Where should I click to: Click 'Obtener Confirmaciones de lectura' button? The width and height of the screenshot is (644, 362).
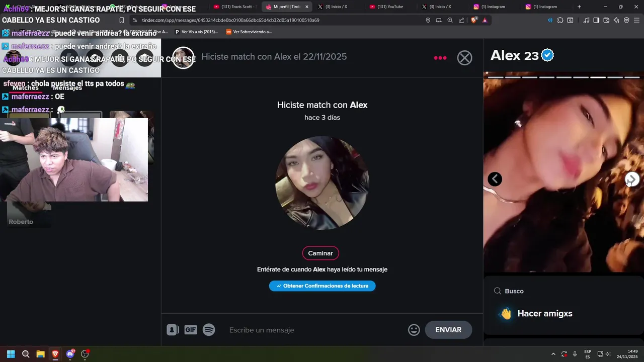[x=322, y=286]
